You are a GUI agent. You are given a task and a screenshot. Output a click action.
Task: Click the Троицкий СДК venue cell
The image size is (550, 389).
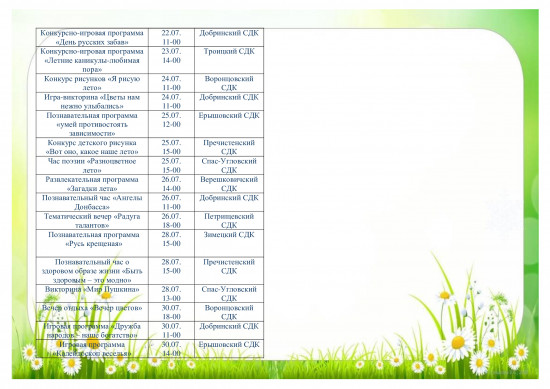[229, 60]
